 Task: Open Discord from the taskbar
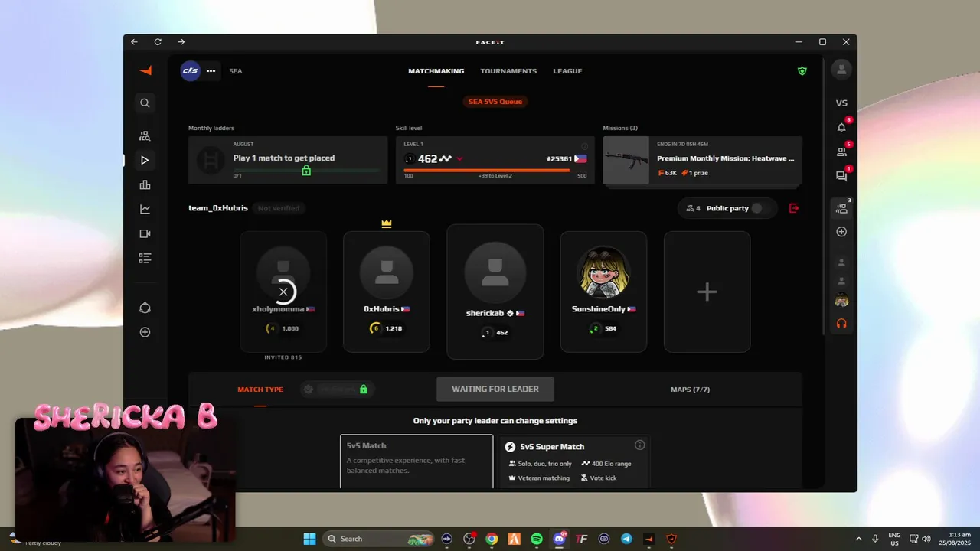point(560,539)
